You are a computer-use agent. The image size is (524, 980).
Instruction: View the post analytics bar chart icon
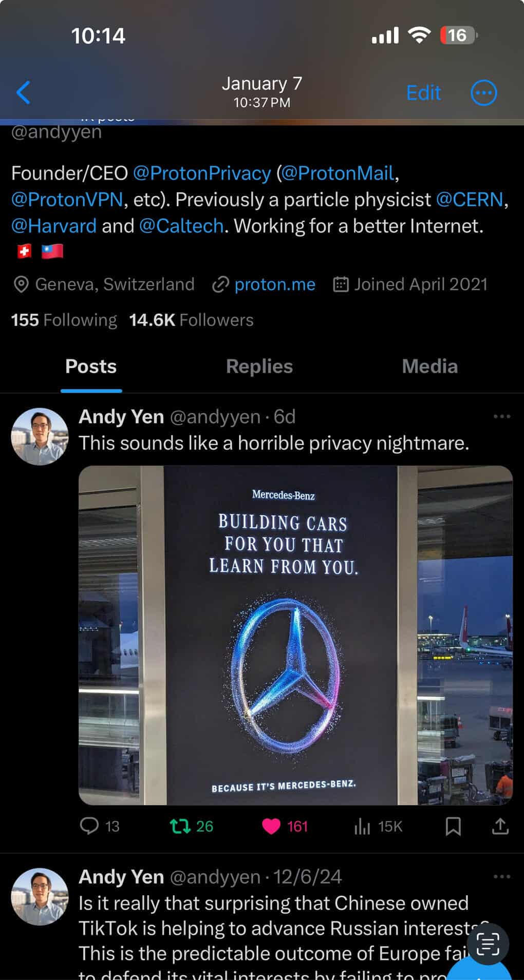click(362, 826)
